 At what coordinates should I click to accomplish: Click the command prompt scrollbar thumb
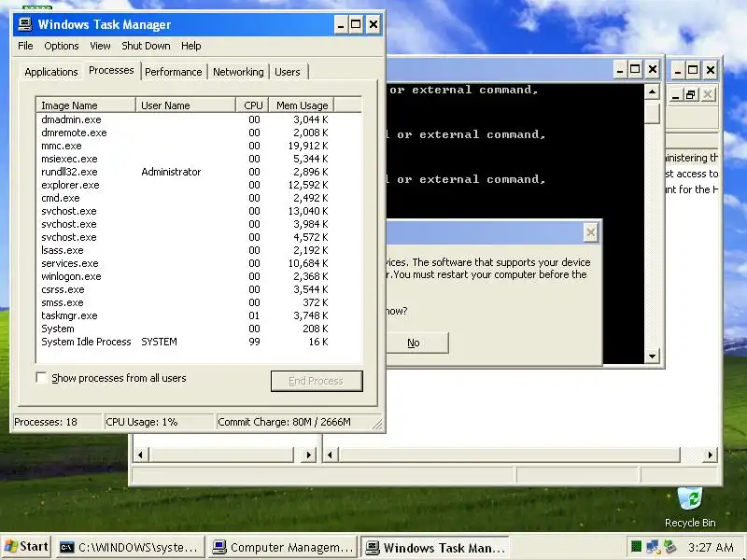point(652,112)
